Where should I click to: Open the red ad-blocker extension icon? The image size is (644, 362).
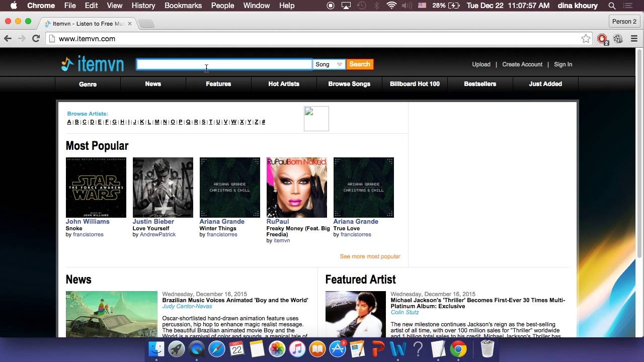[602, 39]
